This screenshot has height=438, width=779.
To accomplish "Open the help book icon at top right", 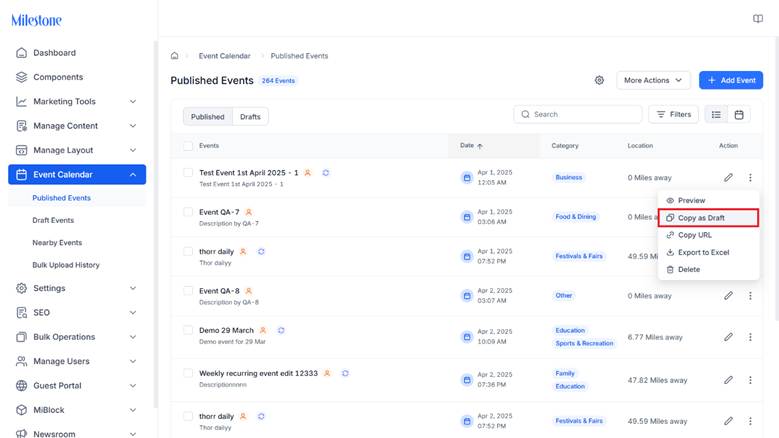I will [x=758, y=19].
